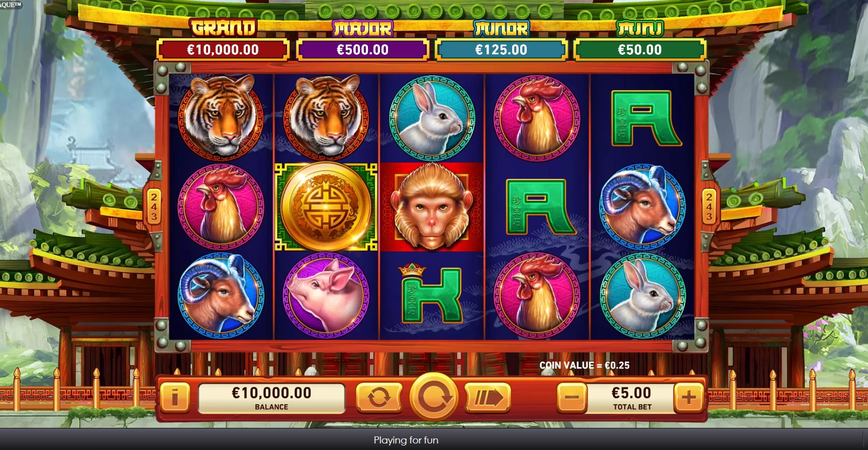Click the right 243 ways indicator

(x=709, y=207)
